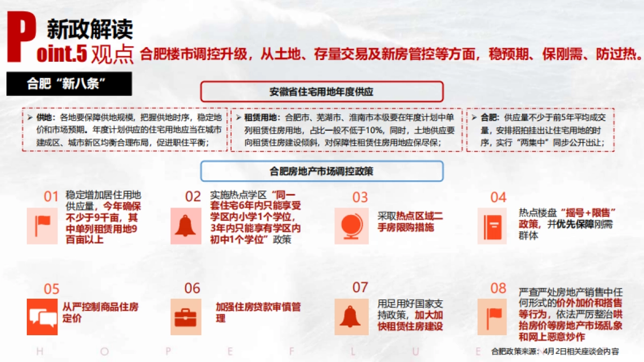
Task: Select the number 05 label
Action: (x=50, y=289)
